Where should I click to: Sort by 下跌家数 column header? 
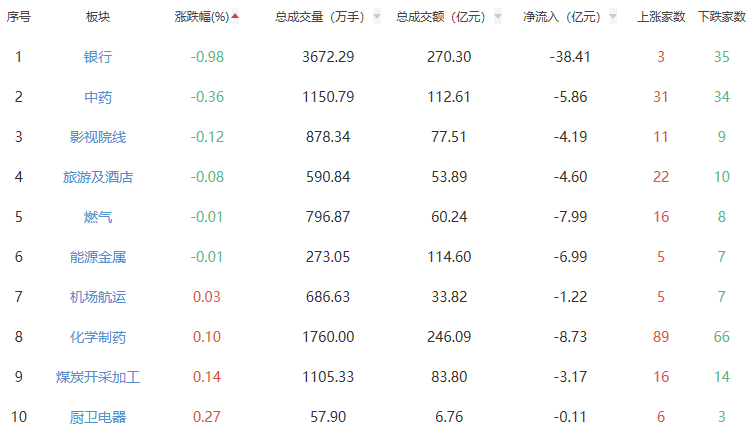tap(721, 17)
